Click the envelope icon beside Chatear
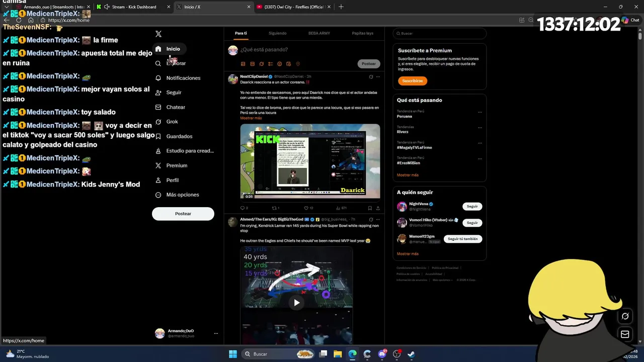The height and width of the screenshot is (362, 644). [158, 107]
